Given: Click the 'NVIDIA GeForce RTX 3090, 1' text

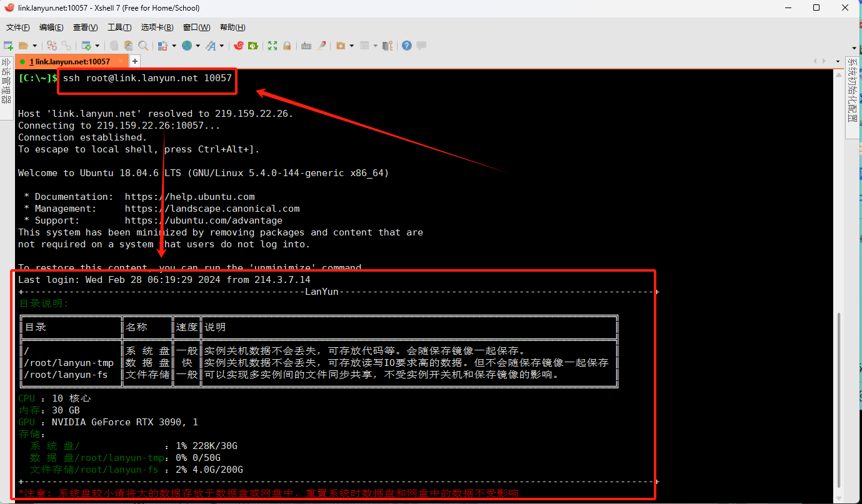Looking at the screenshot, I should [125, 422].
